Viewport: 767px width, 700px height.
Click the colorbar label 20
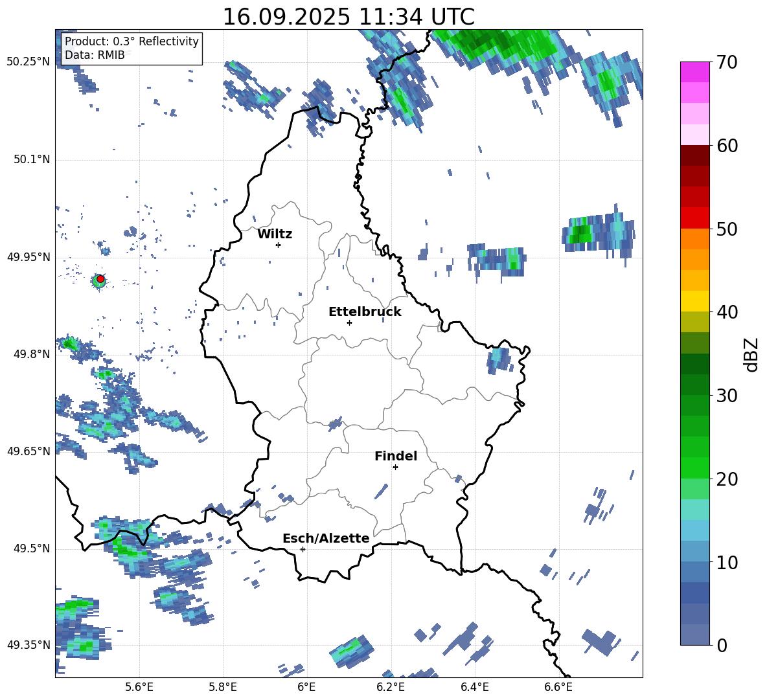(x=727, y=479)
